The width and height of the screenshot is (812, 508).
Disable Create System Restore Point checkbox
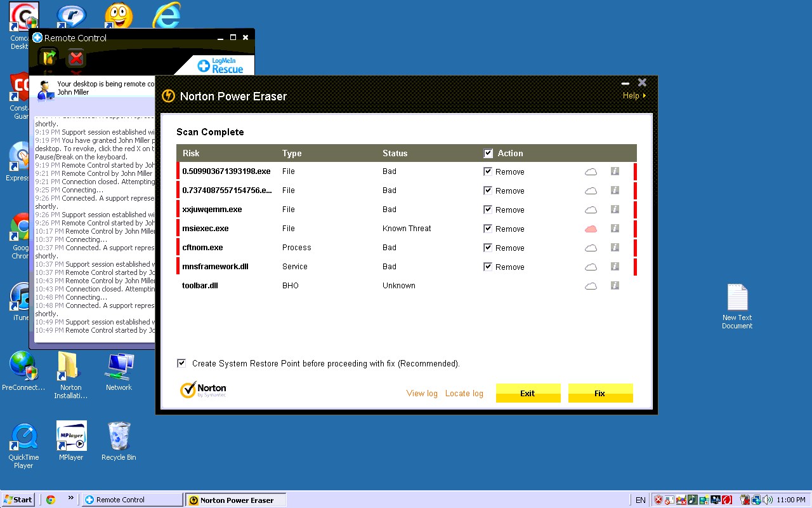(181, 363)
